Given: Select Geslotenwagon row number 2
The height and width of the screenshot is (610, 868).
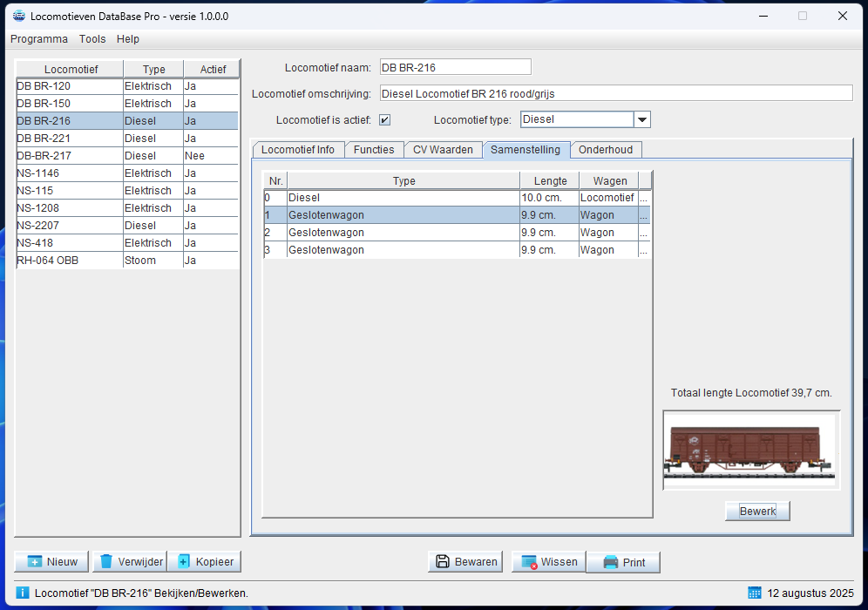Looking at the screenshot, I should click(457, 233).
